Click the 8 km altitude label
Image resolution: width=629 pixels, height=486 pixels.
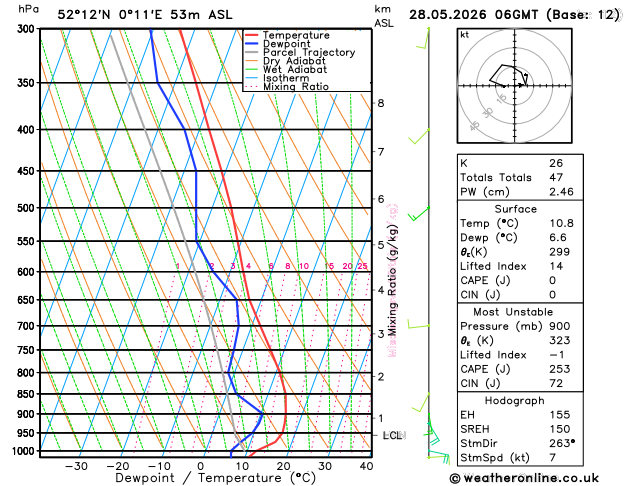coord(381,103)
